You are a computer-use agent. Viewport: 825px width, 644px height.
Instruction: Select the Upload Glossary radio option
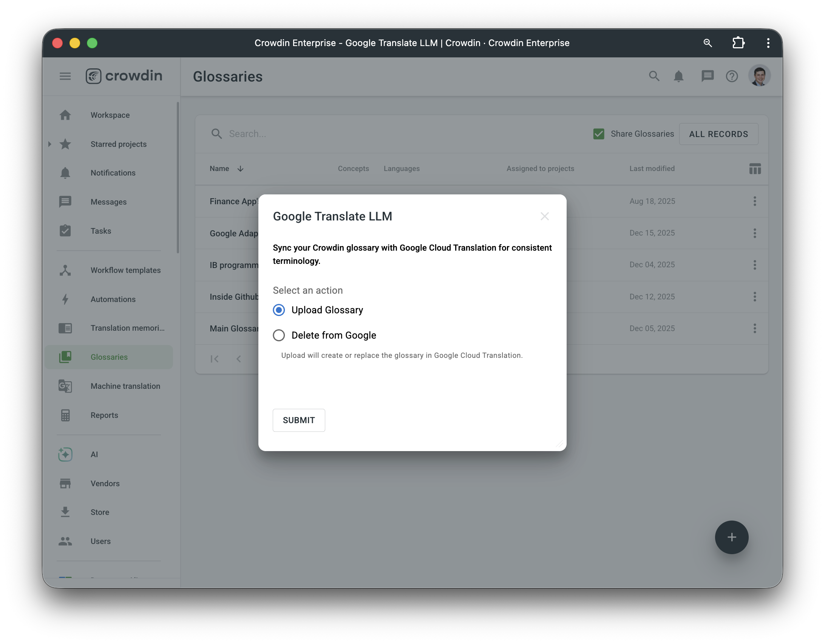click(279, 310)
